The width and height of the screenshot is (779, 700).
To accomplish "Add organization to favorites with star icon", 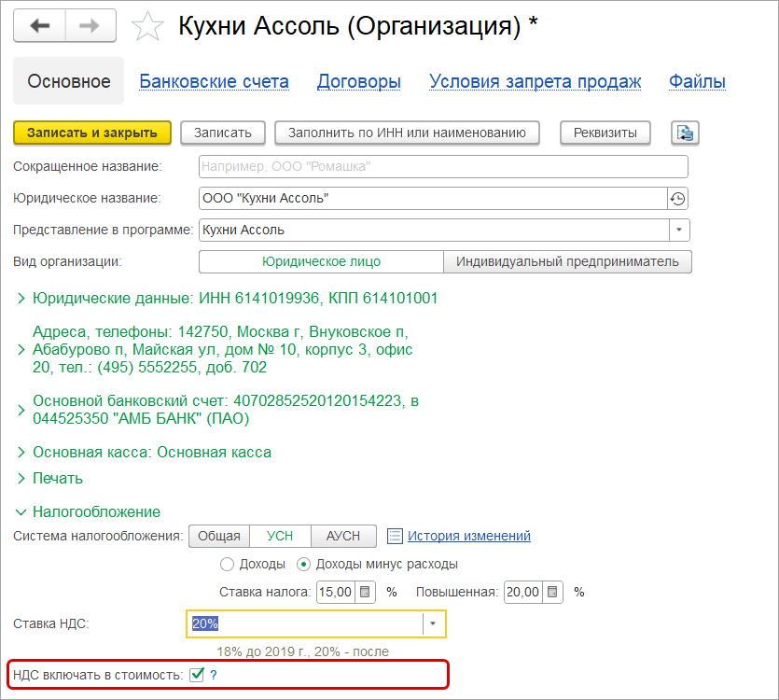I will point(147,26).
